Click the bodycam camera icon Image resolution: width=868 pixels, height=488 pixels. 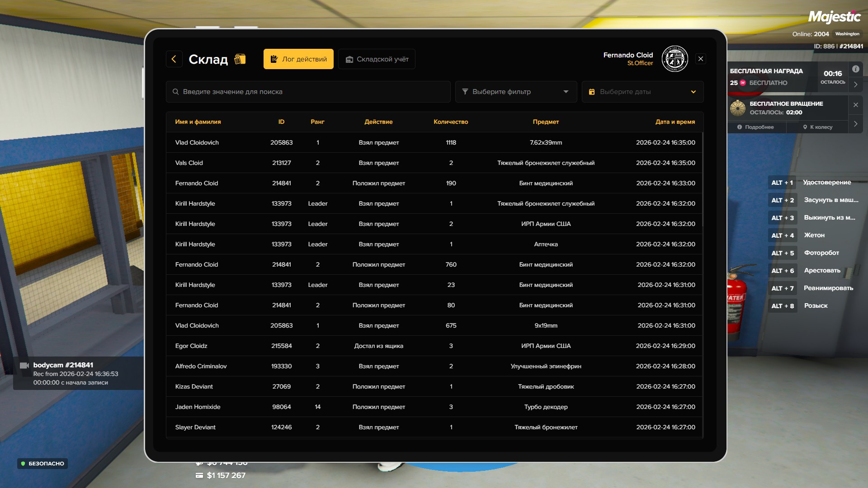click(x=24, y=366)
